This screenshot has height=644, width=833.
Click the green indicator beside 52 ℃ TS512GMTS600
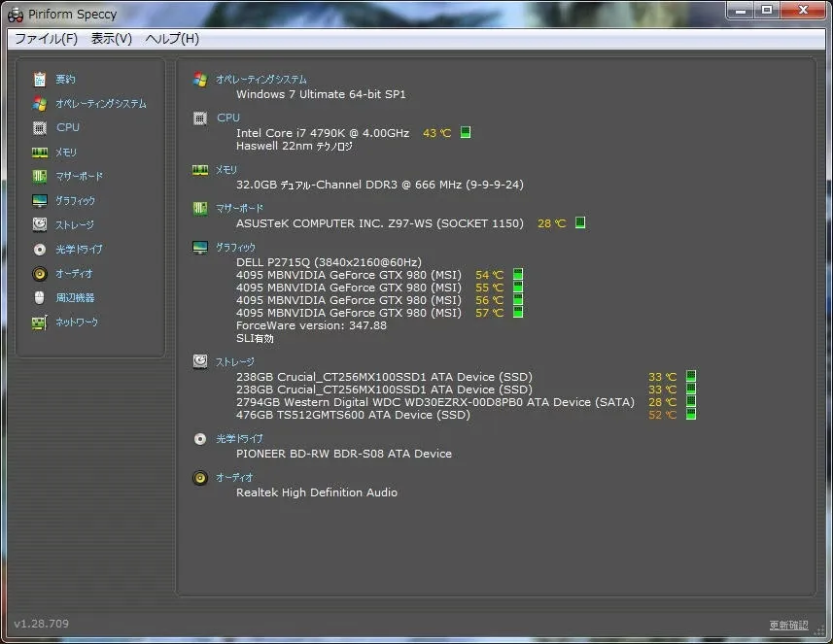point(691,414)
